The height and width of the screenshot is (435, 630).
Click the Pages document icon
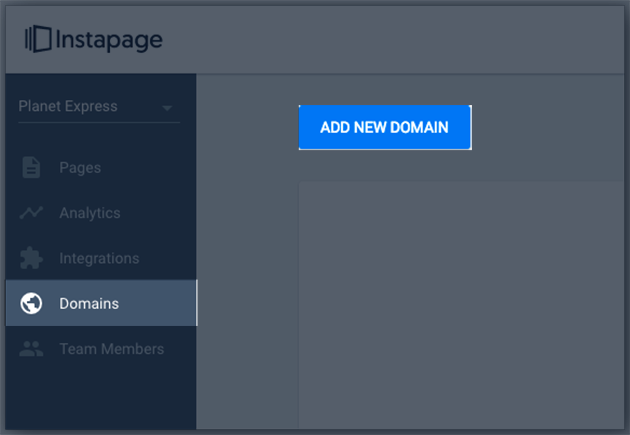31,167
